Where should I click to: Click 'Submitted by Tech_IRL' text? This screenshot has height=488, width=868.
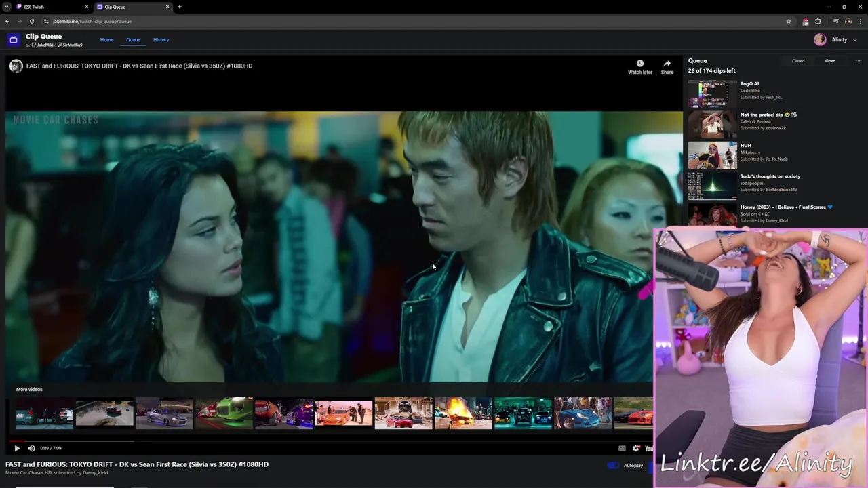761,98
